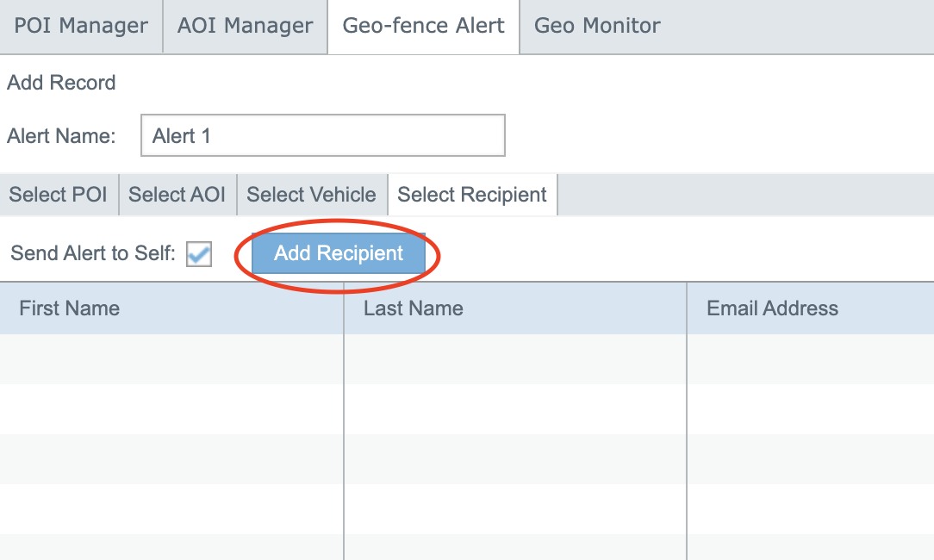Select first empty row under First Name

(x=171, y=359)
